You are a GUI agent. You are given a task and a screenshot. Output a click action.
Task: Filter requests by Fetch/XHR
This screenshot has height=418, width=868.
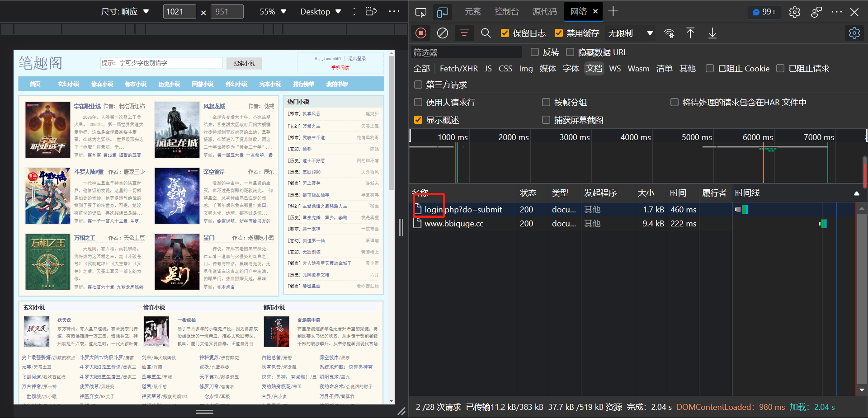459,68
